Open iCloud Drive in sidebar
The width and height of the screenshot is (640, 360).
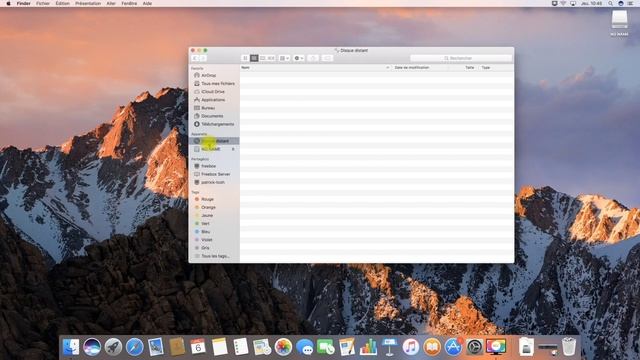point(214,92)
